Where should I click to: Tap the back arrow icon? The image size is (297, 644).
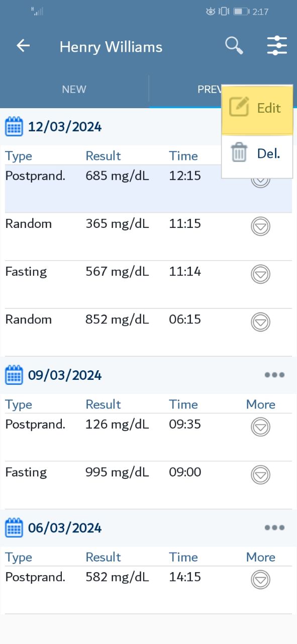click(x=23, y=46)
